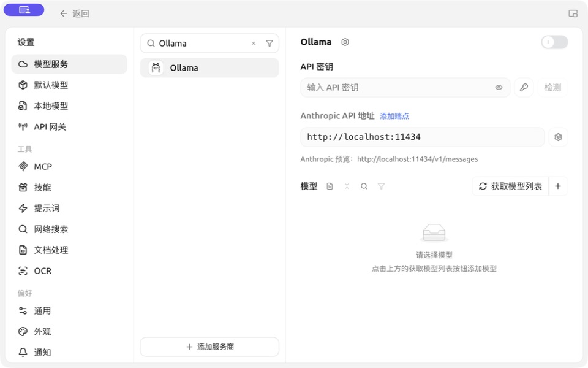588x368 pixels.
Task: Click the window layout icon at top right
Action: pos(573,13)
